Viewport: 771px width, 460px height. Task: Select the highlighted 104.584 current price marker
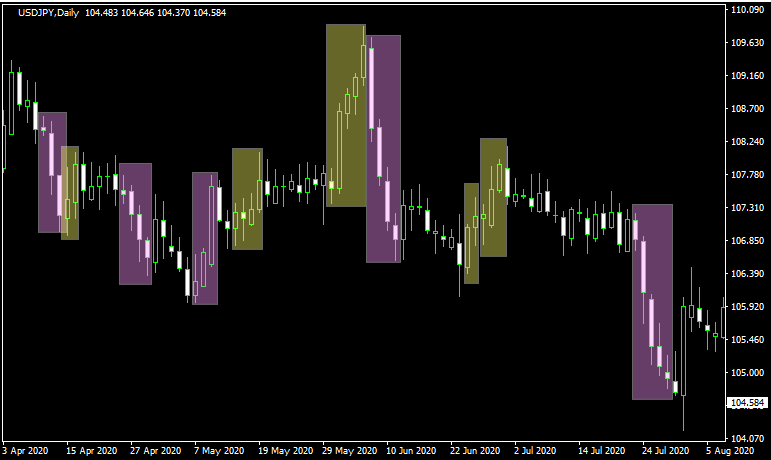747,403
